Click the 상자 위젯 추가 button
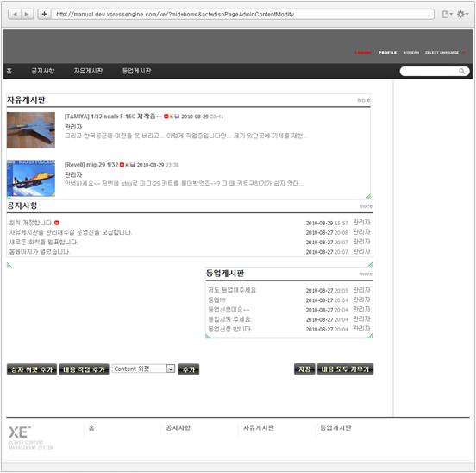 tap(32, 369)
